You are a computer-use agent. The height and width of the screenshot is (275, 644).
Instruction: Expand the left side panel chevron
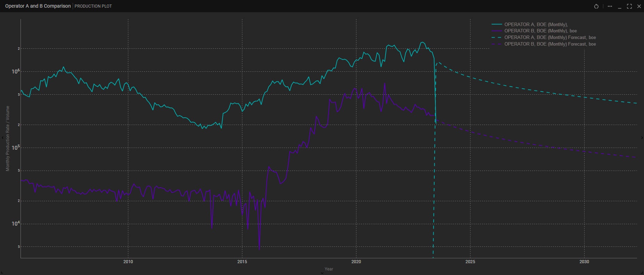coord(2,138)
